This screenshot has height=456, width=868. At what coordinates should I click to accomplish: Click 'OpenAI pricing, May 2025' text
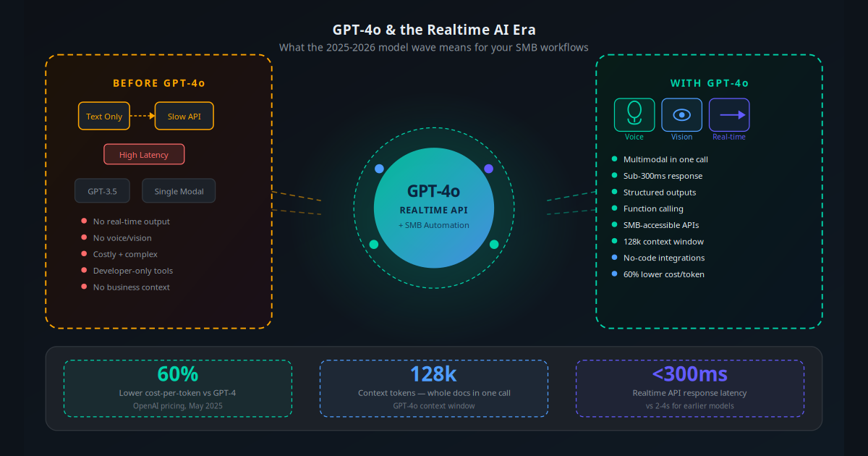point(178,406)
